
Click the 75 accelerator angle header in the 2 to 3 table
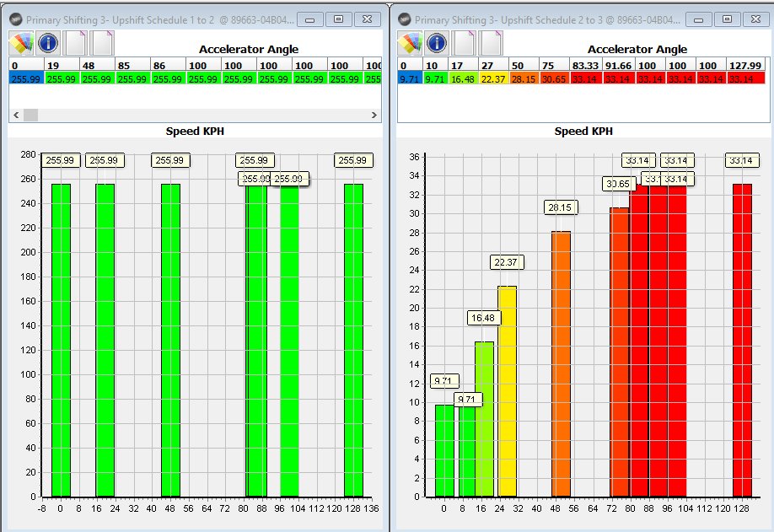click(x=554, y=65)
